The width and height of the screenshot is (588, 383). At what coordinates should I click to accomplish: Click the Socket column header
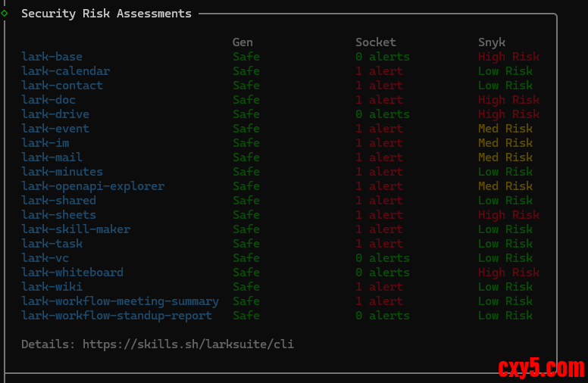[376, 42]
